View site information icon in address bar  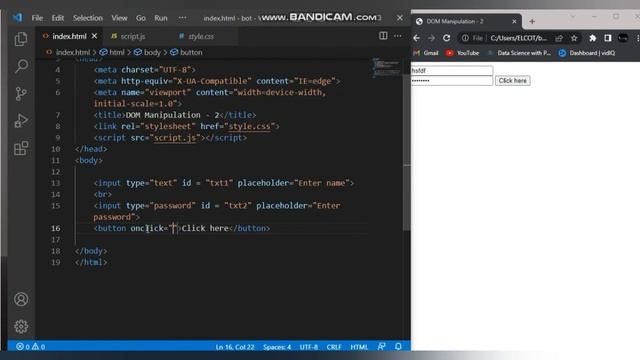coord(465,38)
